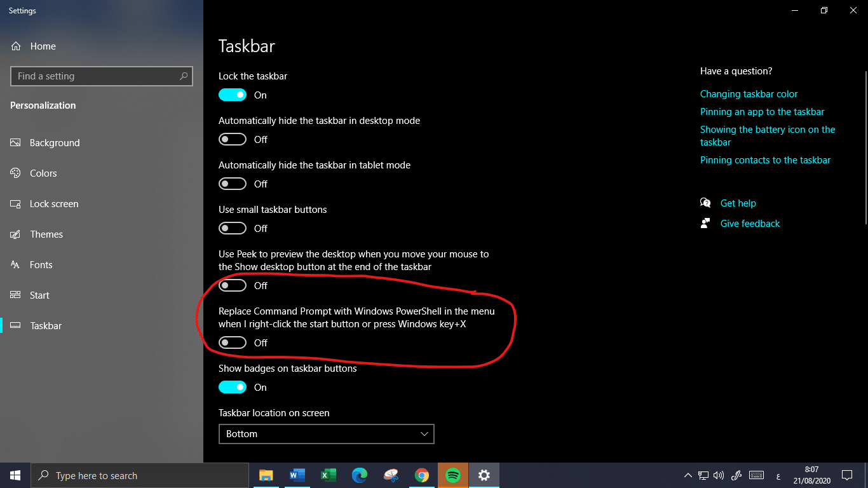868x488 pixels.
Task: Open the Colors settings page
Action: click(33, 173)
